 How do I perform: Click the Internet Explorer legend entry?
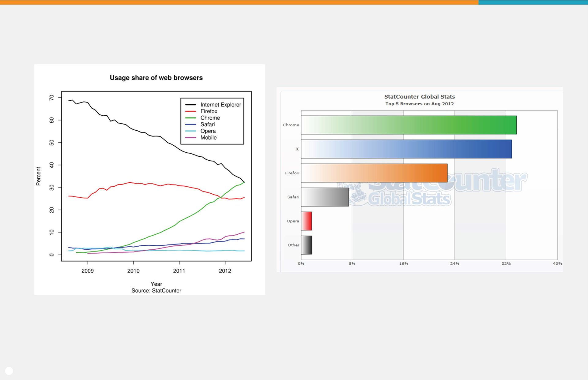pos(221,105)
